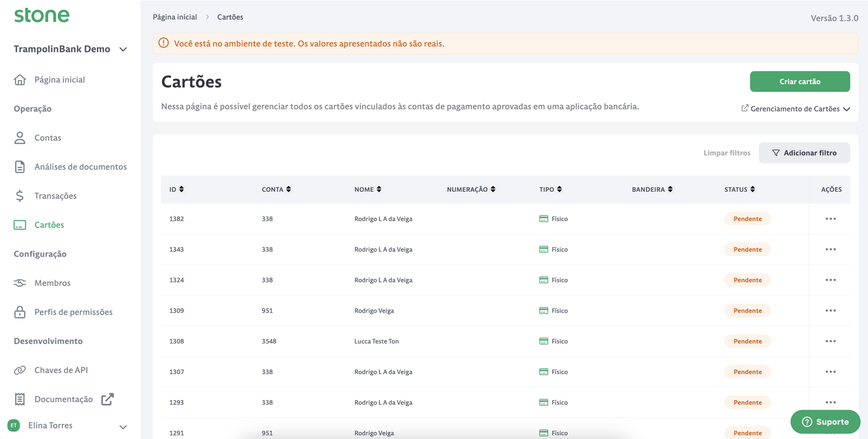
Task: Open the actions menu for card 1343
Action: pos(831,249)
